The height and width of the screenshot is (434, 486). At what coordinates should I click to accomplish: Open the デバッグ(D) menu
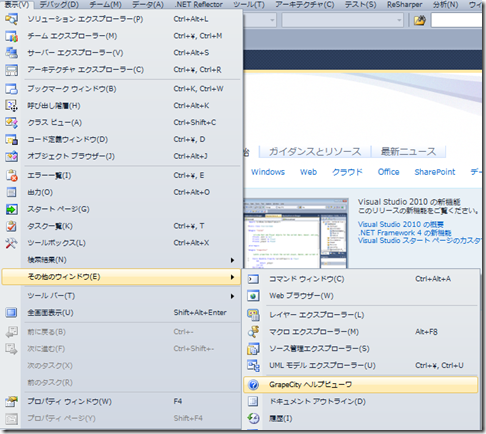59,5
